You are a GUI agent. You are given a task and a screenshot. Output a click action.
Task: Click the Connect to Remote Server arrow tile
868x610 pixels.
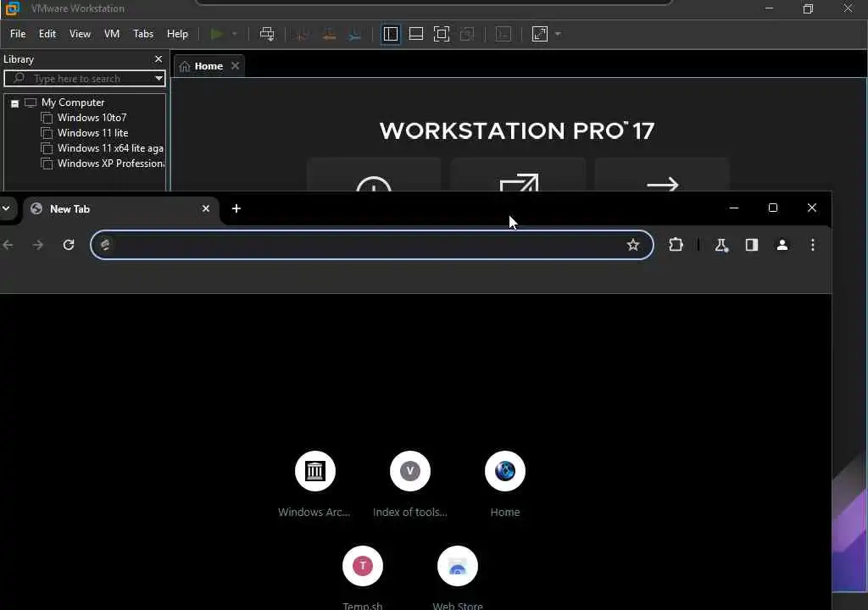[662, 175]
